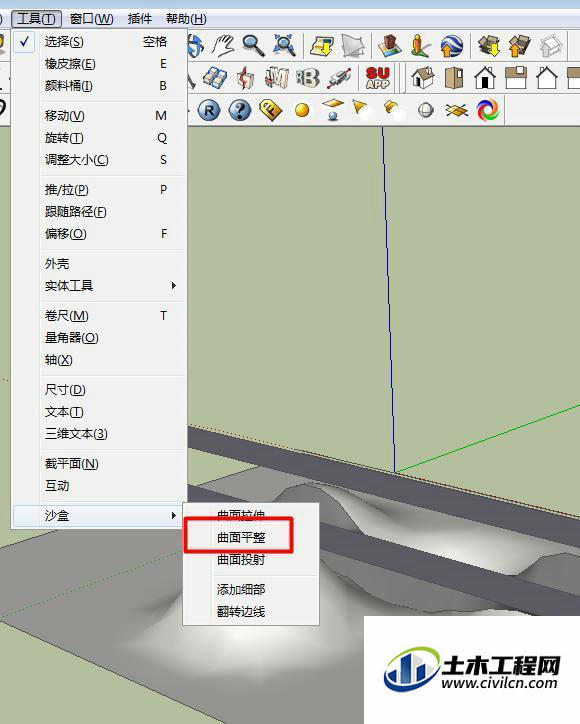
Task: Select the Top view icon with brown roof
Action: pos(516,78)
